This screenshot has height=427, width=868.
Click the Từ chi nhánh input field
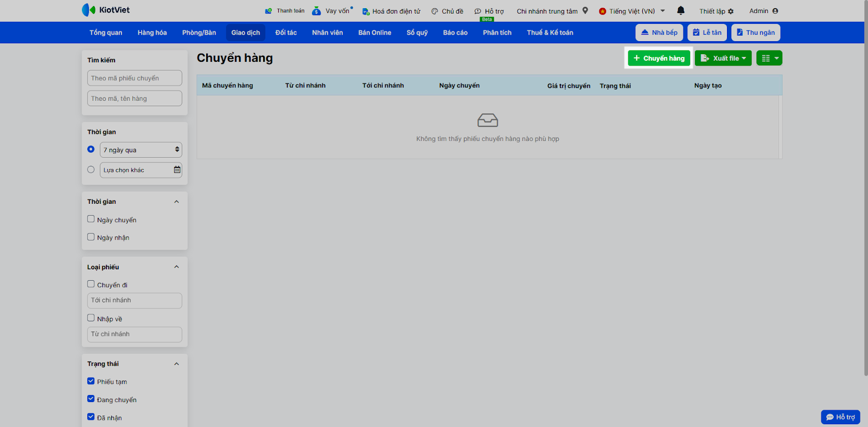[135, 334]
